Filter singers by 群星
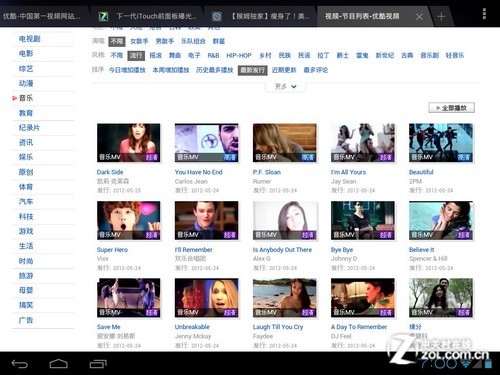500x375 pixels. pos(219,41)
